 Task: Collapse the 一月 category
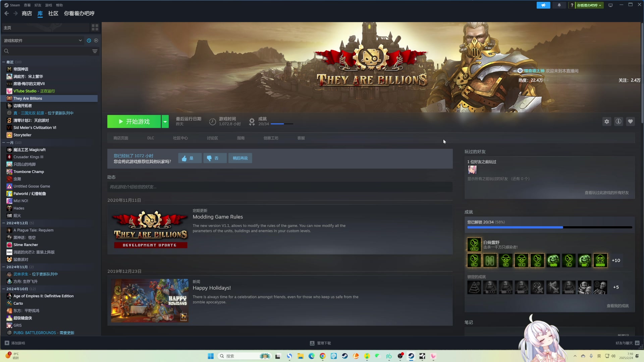point(4,142)
